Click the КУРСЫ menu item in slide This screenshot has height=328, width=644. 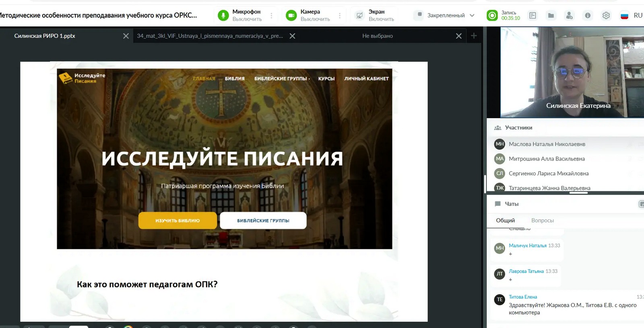pos(326,79)
